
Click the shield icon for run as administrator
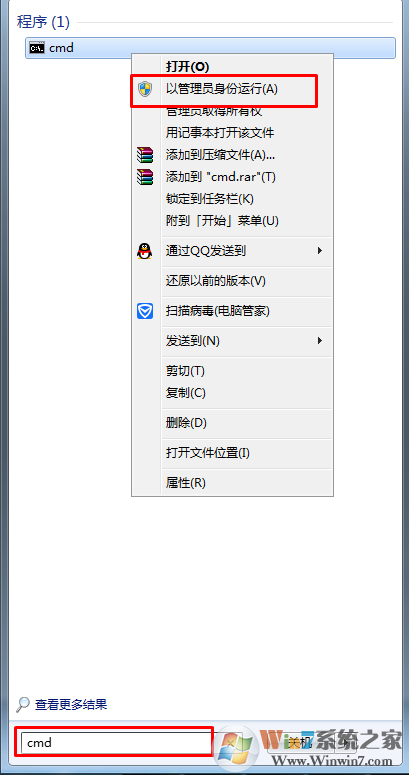(x=144, y=89)
